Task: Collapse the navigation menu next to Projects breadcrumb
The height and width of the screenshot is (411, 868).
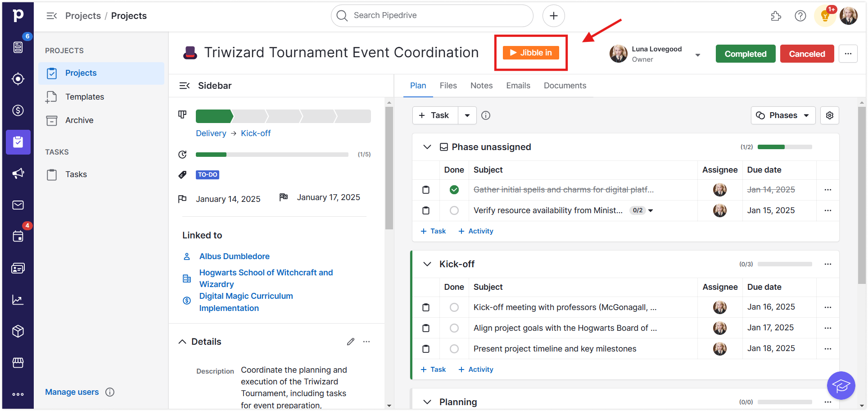Action: tap(52, 16)
